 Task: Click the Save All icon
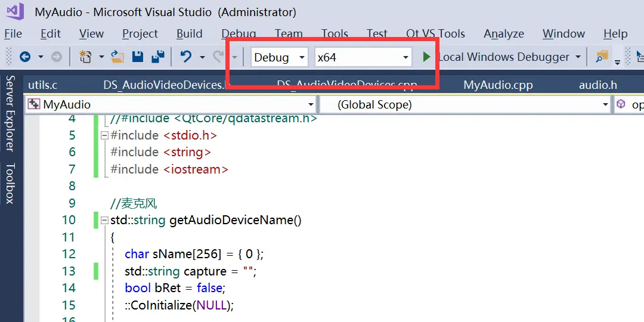click(x=157, y=57)
